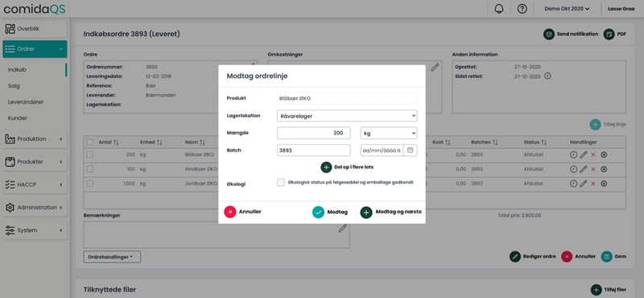The width and height of the screenshot is (644, 298).
Task: Expand the Administration sidebar section
Action: click(35, 208)
